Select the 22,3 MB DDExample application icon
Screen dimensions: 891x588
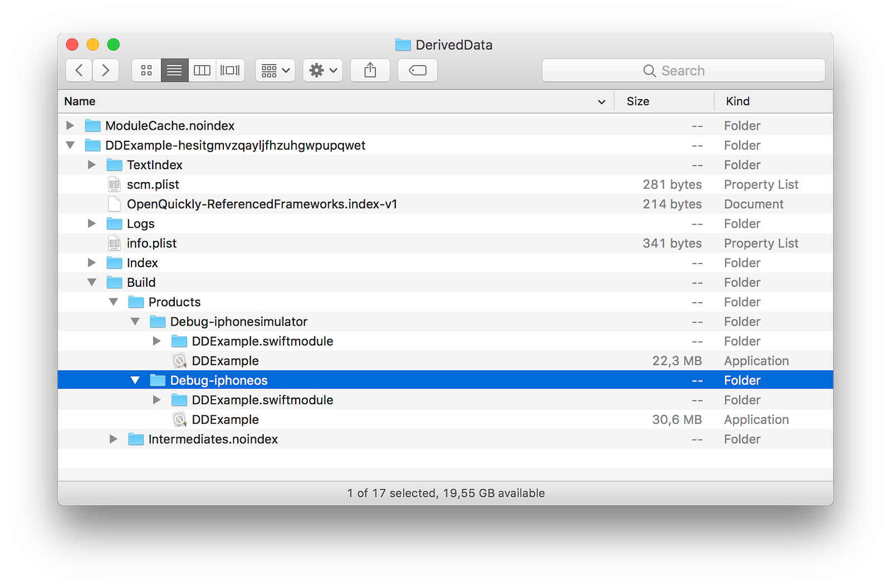click(179, 361)
